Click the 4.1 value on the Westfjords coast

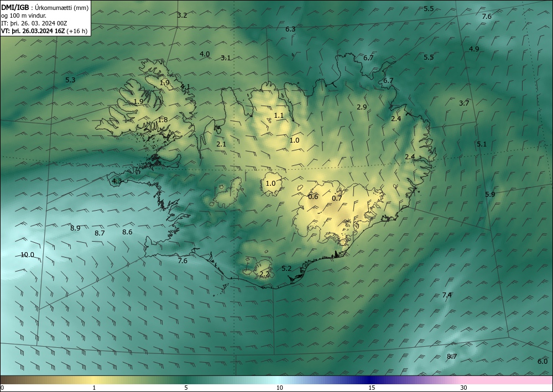(185, 86)
